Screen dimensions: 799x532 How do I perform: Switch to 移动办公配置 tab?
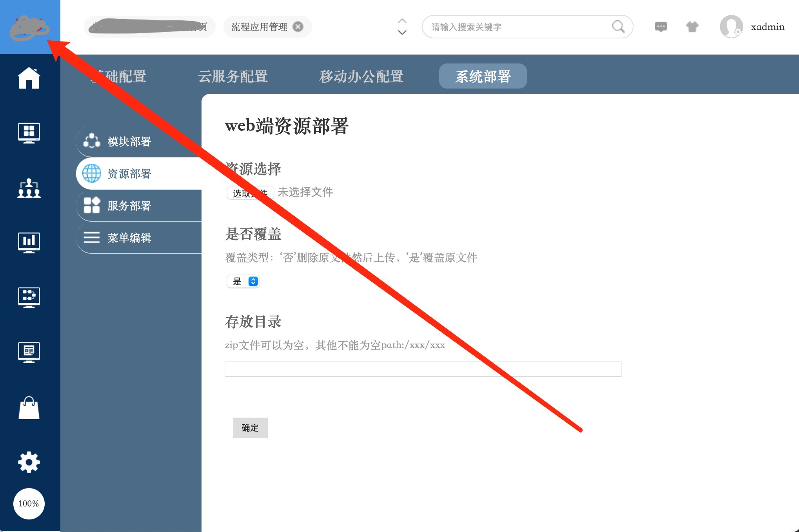click(361, 76)
